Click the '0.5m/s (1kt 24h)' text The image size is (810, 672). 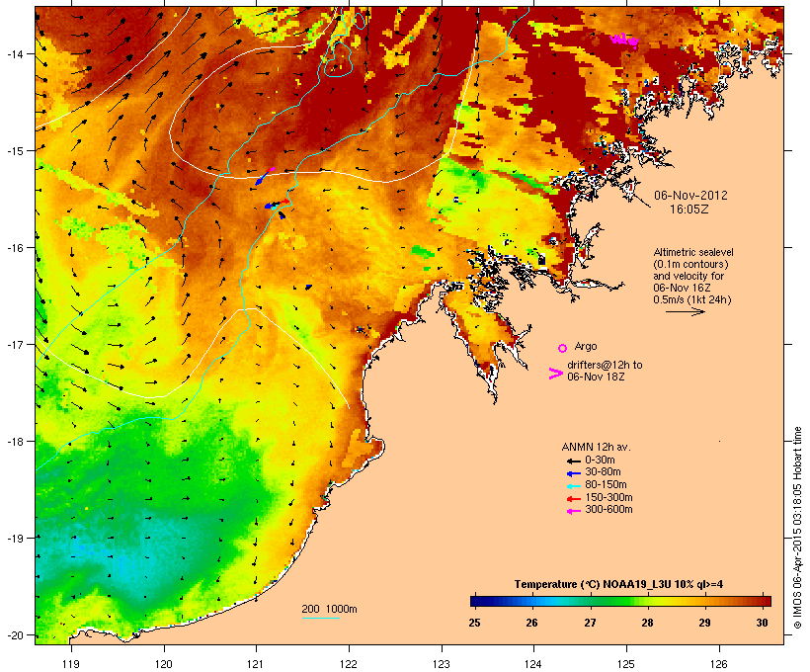coord(692,299)
